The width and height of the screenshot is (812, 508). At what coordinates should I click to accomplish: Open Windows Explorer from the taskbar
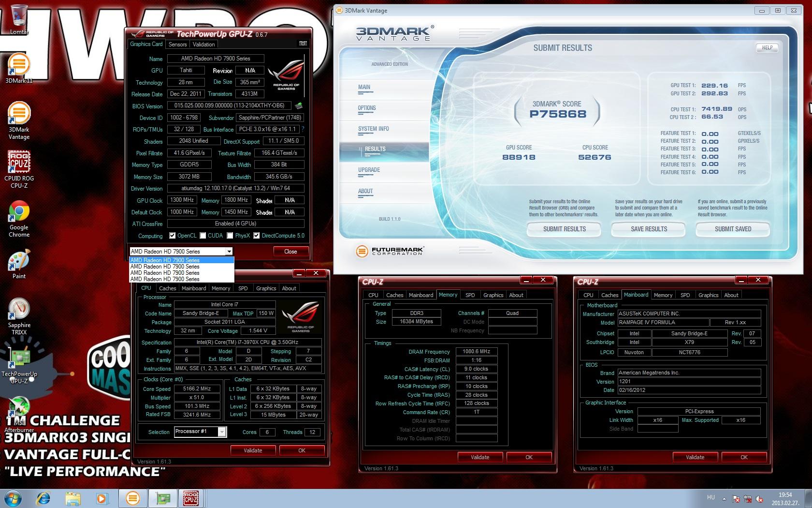[73, 498]
